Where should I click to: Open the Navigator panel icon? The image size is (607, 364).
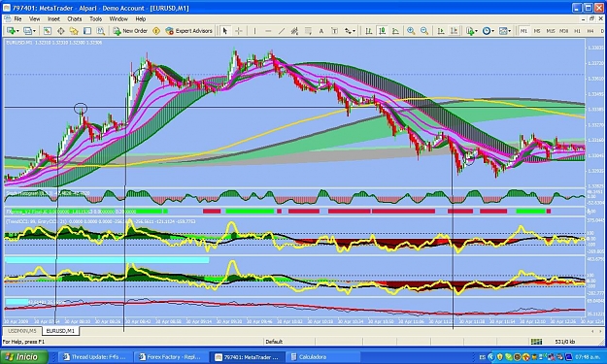(74, 31)
